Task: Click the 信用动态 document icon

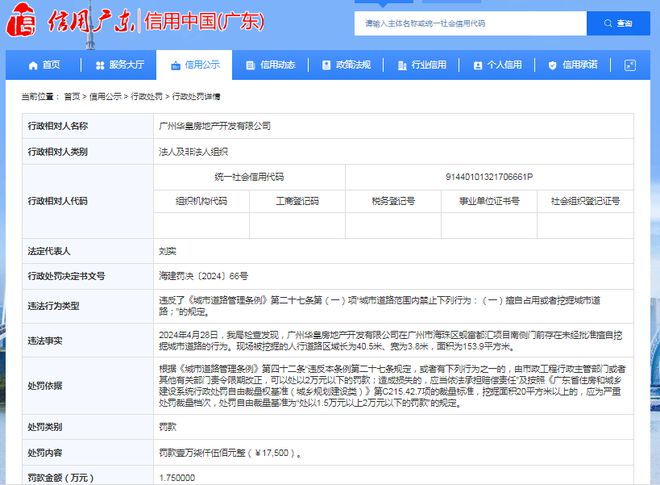Action: (250, 65)
